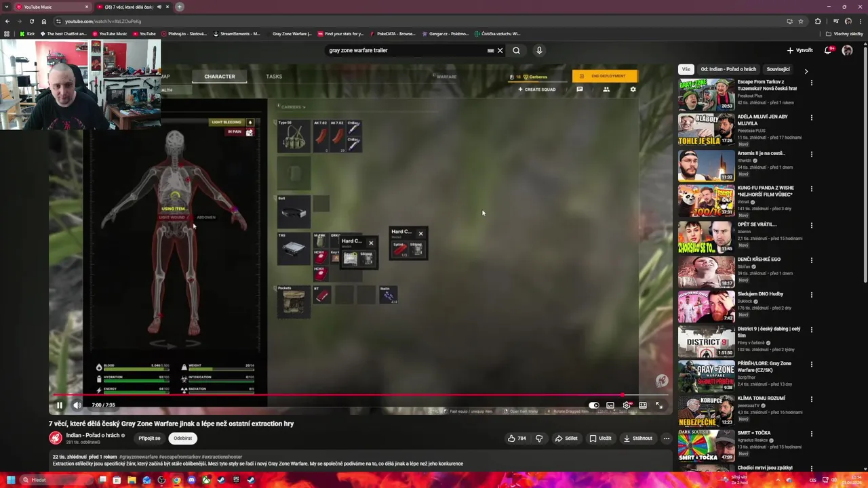Save video with Uložit button
This screenshot has width=868, height=488.
(600, 439)
